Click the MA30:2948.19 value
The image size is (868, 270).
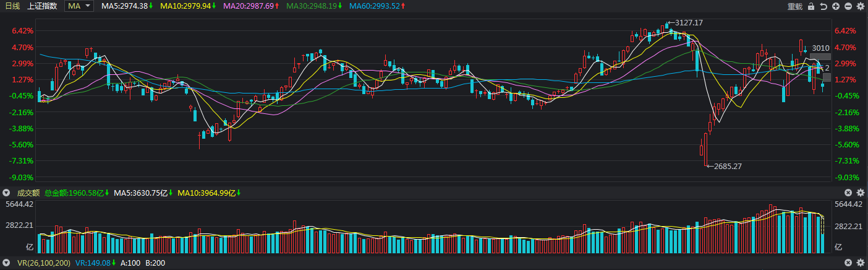pos(311,6)
